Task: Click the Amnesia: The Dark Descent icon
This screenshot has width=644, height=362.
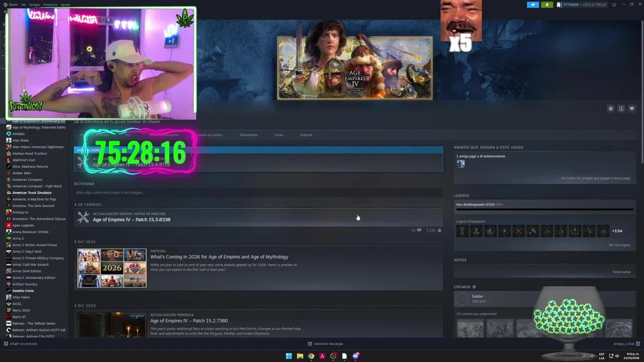Action: point(9,206)
